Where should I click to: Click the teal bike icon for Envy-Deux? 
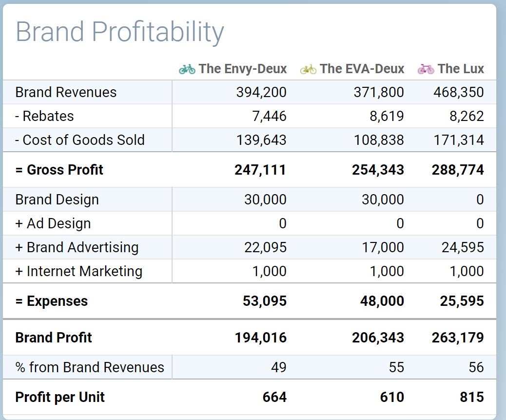[x=187, y=69]
